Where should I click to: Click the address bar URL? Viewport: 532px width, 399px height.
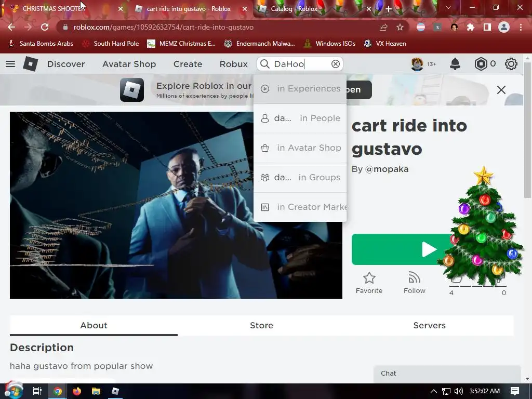click(x=164, y=27)
